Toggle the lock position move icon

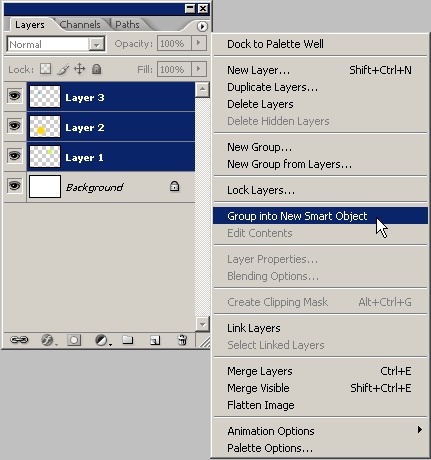pyautogui.click(x=80, y=69)
